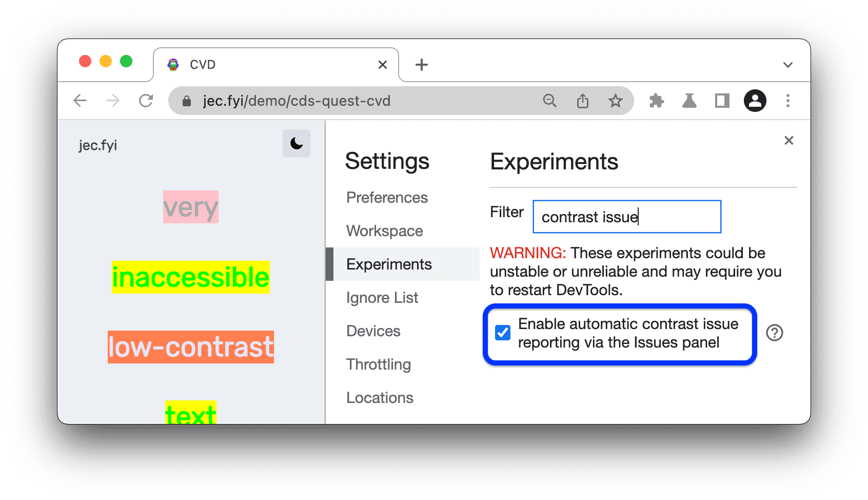
Task: Open a new browser tab
Action: [421, 64]
